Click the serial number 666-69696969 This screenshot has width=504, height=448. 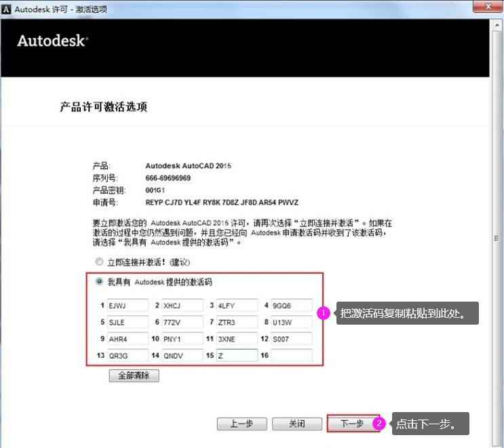point(168,178)
